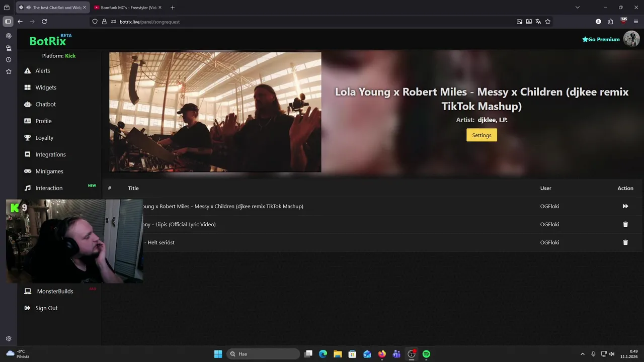This screenshot has width=644, height=362.
Task: Click the song video thumbnail
Action: click(x=215, y=112)
